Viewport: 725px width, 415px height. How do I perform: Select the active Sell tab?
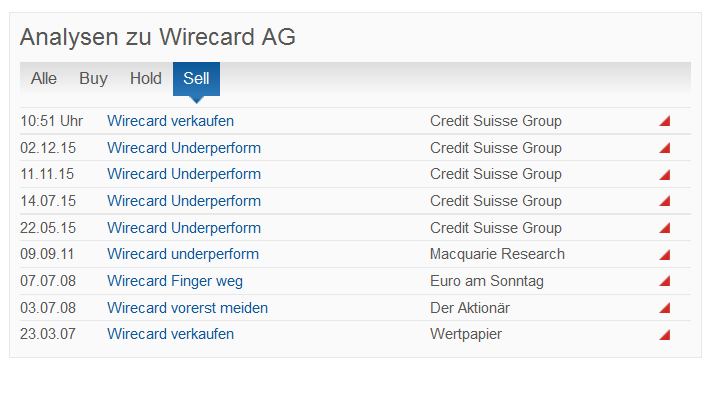pyautogui.click(x=196, y=79)
